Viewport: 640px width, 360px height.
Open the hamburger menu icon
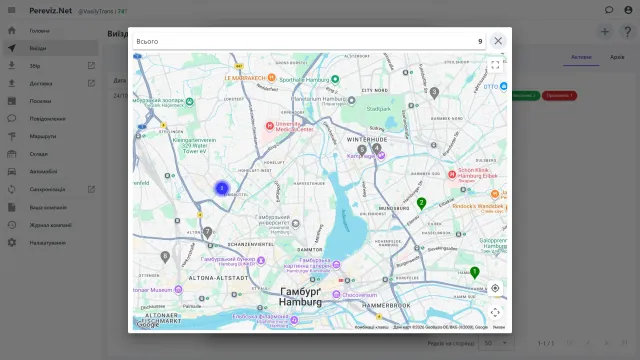point(11,10)
